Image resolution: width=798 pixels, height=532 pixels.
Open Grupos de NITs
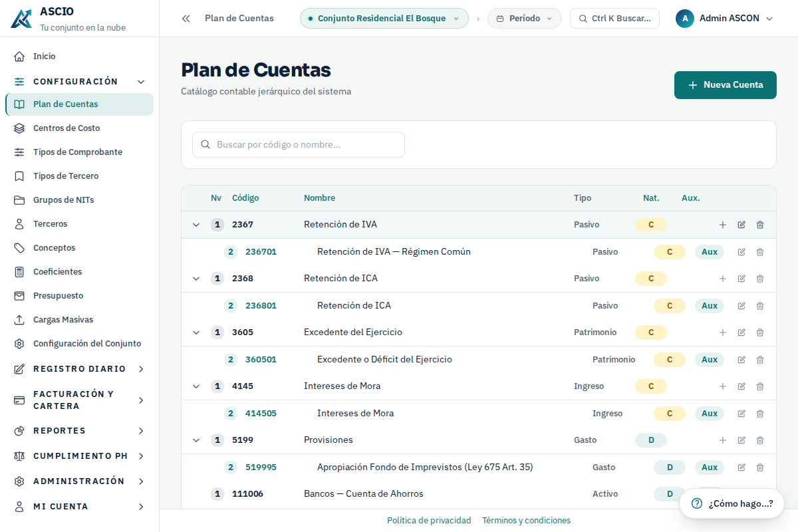[80, 200]
